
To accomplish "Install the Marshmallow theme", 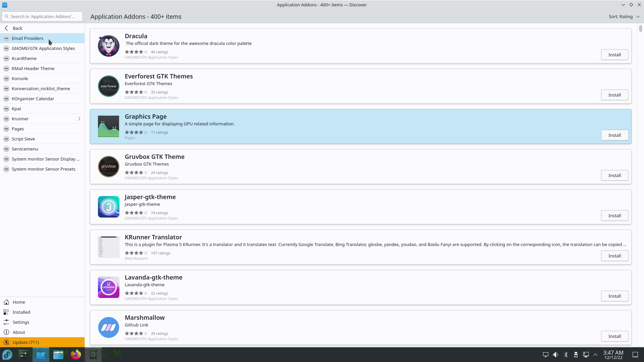I will [x=614, y=336].
